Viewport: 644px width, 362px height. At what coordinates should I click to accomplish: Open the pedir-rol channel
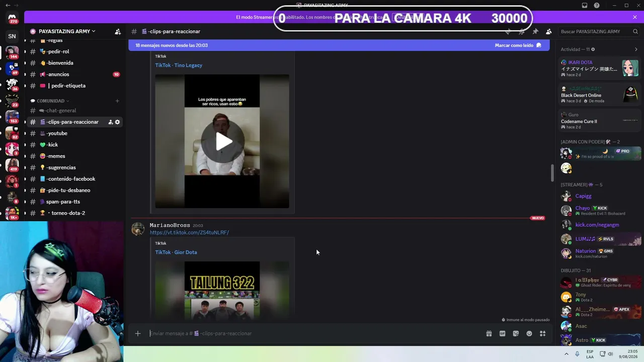click(74, 51)
